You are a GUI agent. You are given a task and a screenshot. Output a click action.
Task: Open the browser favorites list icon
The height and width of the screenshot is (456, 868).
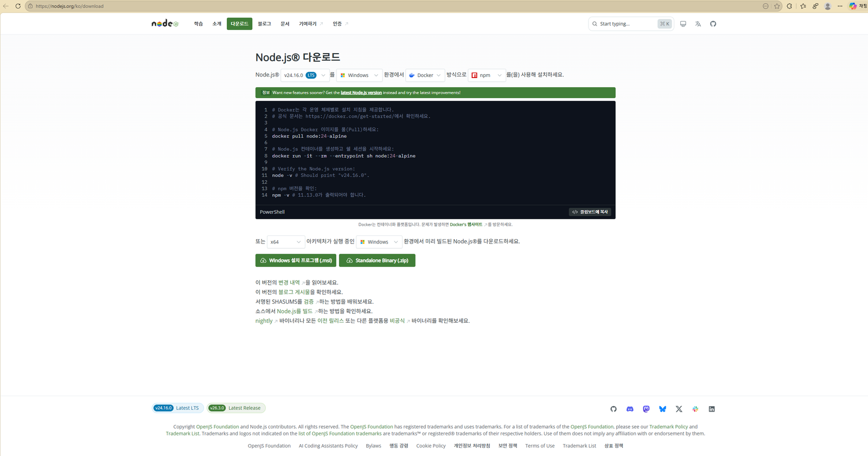tap(803, 6)
